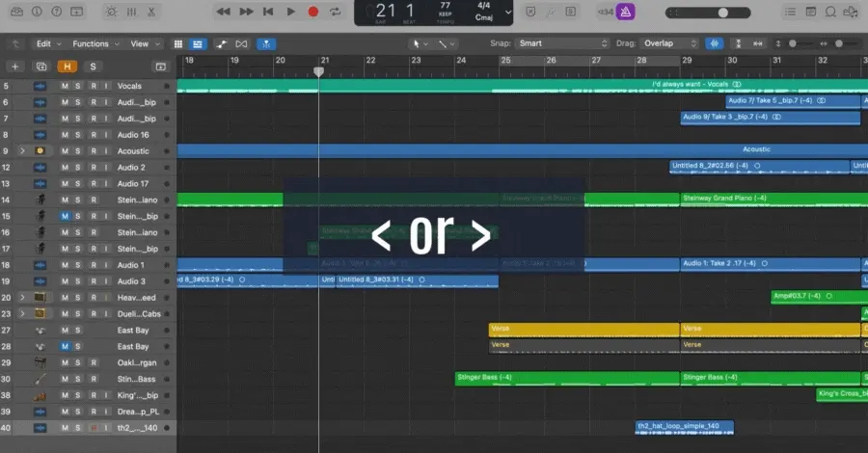Image resolution: width=868 pixels, height=453 pixels.
Task: Toggle Flex view
Action: (241, 44)
